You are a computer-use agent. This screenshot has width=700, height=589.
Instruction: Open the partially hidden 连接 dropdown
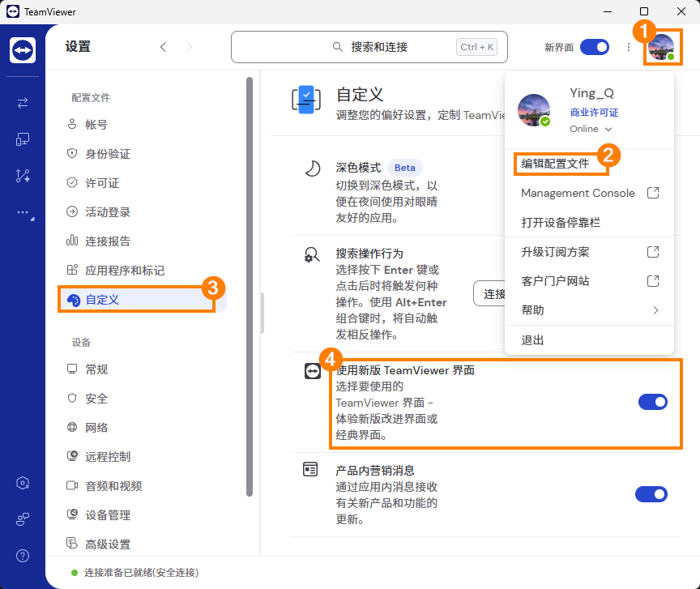coord(489,293)
